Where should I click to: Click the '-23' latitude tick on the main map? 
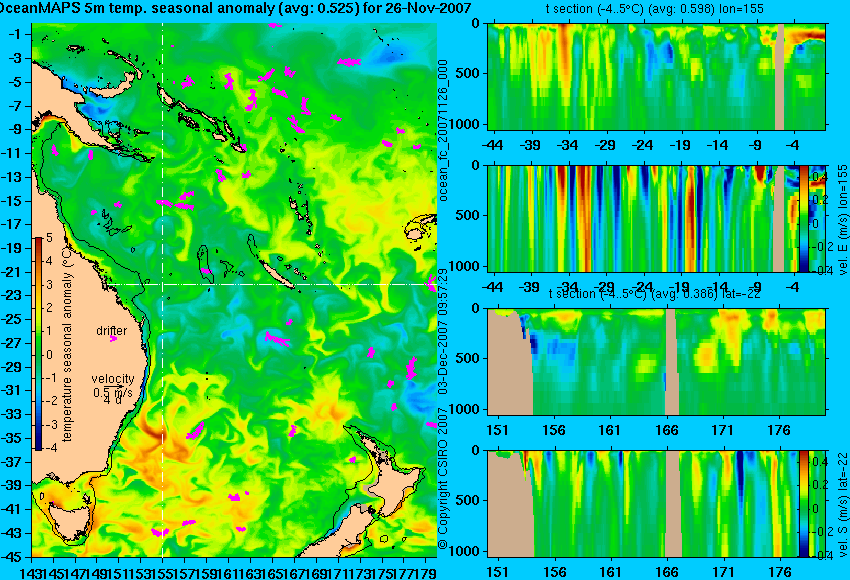click(13, 295)
